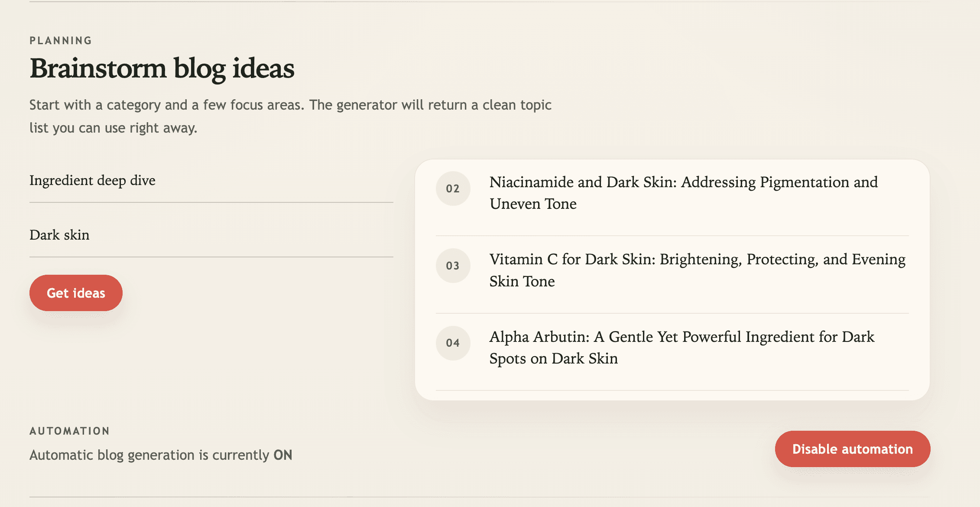Screen dimensions: 980x507
Task: Click the 03 number badge
Action: pos(453,266)
